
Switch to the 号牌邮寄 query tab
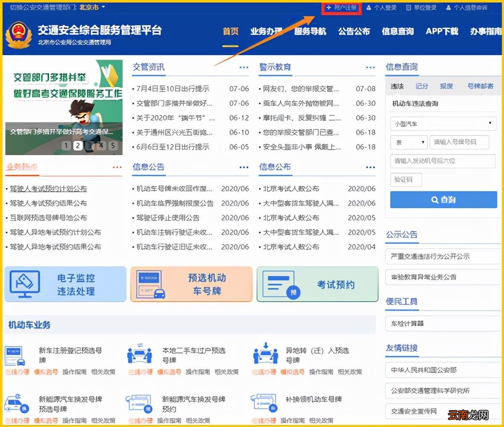480,86
